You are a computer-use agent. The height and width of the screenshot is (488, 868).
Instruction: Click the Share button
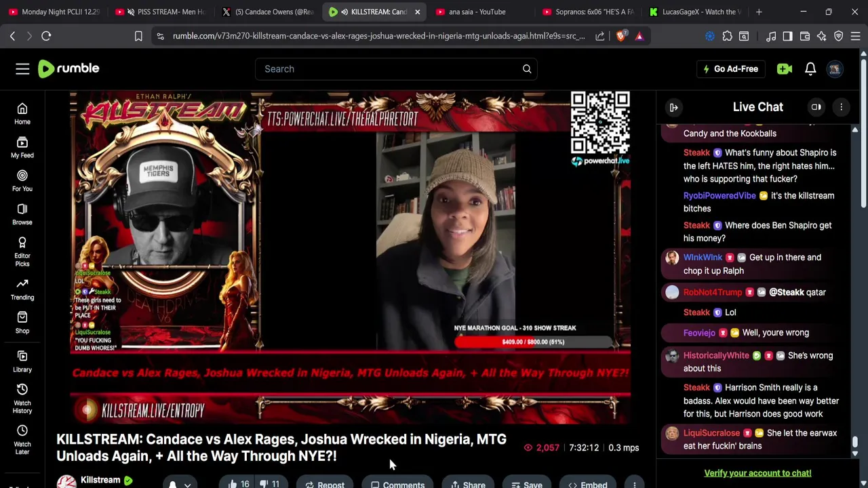coord(468,484)
